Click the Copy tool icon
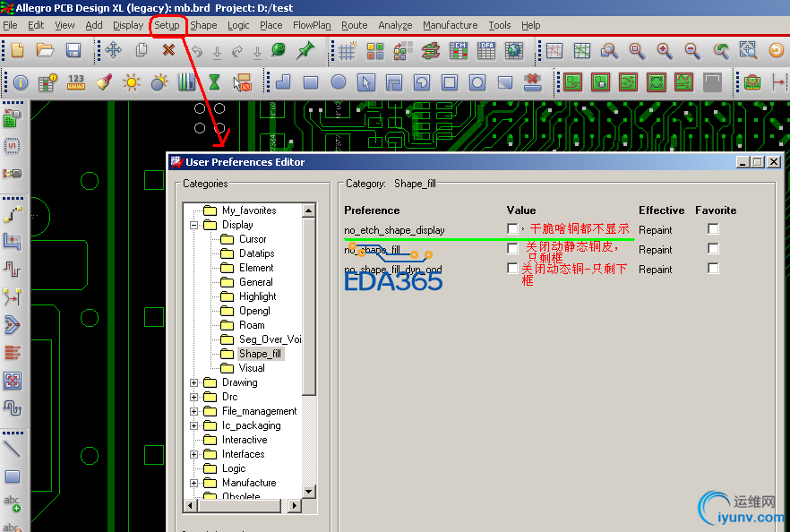The height and width of the screenshot is (532, 790). click(142, 50)
